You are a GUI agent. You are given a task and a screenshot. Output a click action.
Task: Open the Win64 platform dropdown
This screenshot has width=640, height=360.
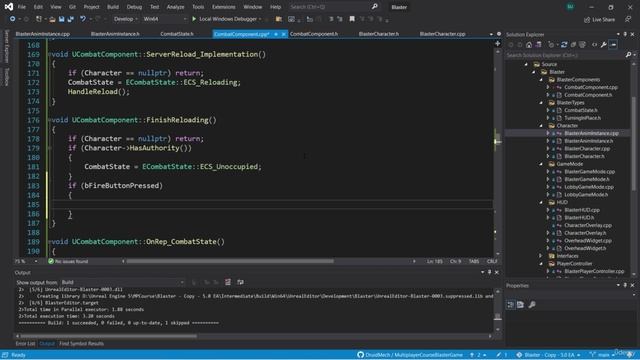164,19
